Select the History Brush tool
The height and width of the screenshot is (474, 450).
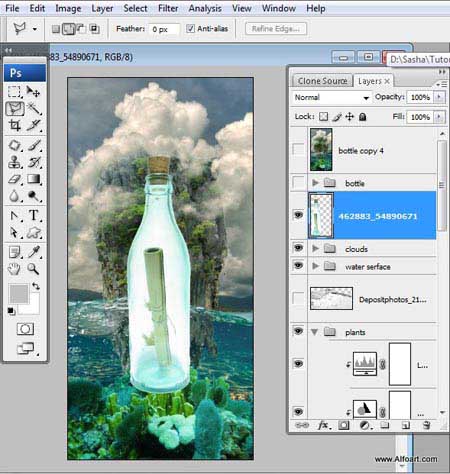pos(34,162)
